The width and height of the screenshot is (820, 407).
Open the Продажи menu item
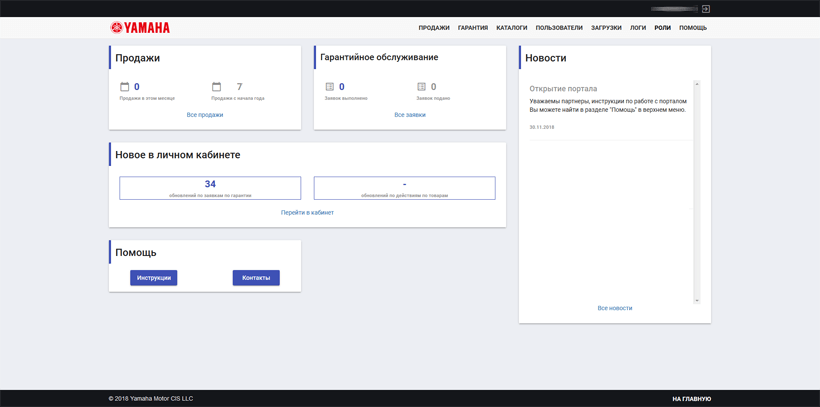coord(434,28)
